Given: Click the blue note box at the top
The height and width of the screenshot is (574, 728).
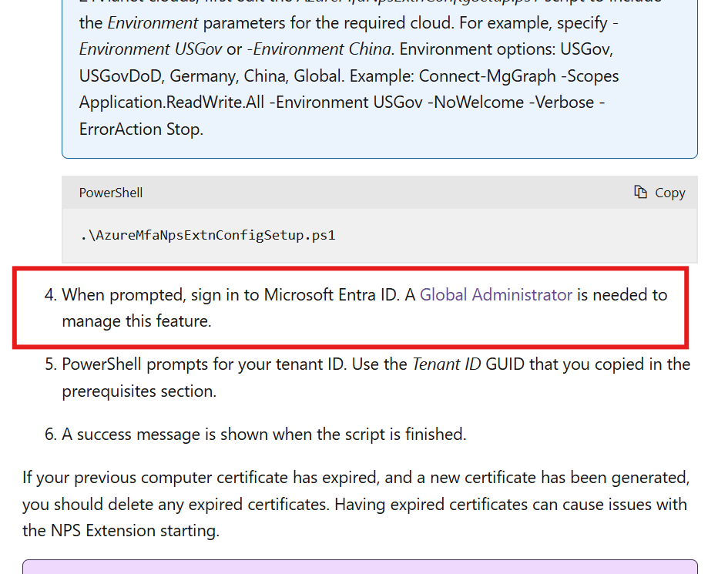Looking at the screenshot, I should [x=378, y=77].
